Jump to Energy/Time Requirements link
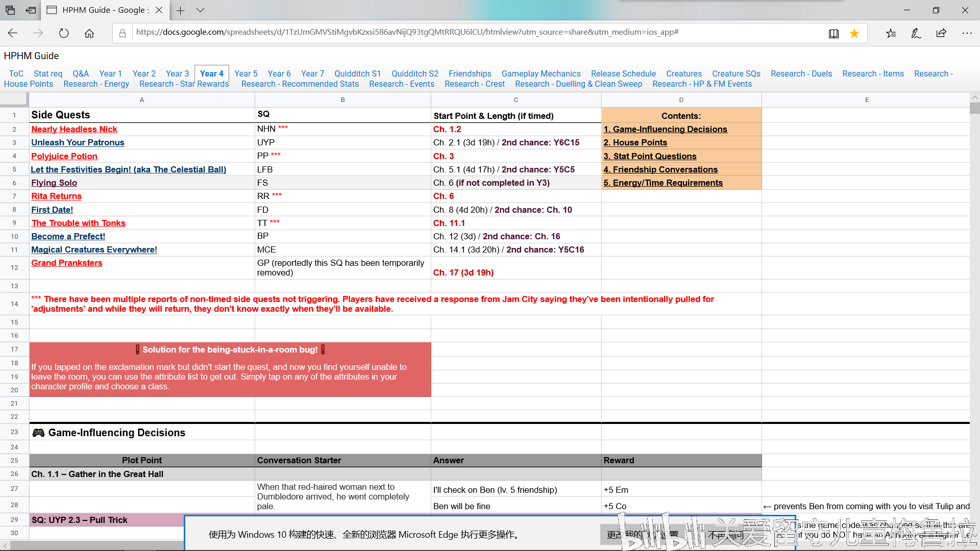 pyautogui.click(x=663, y=183)
